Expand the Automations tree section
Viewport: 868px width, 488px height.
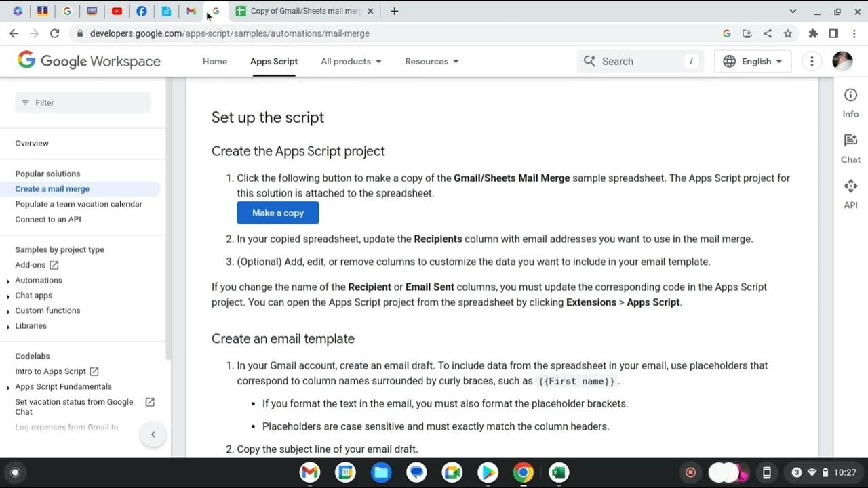(x=8, y=281)
